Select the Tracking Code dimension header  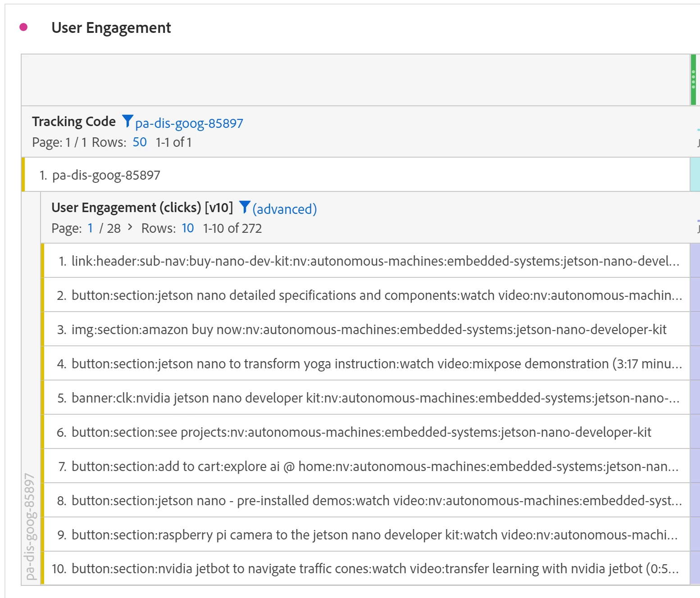[x=74, y=122]
